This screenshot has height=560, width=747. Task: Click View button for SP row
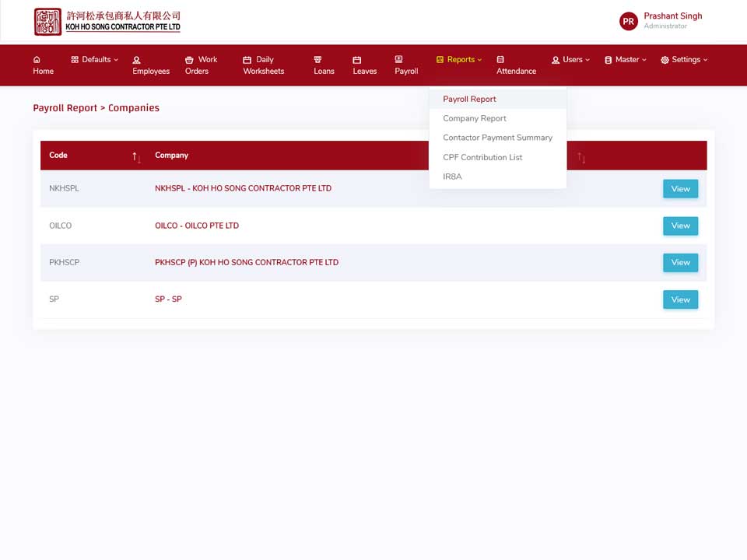pyautogui.click(x=680, y=299)
